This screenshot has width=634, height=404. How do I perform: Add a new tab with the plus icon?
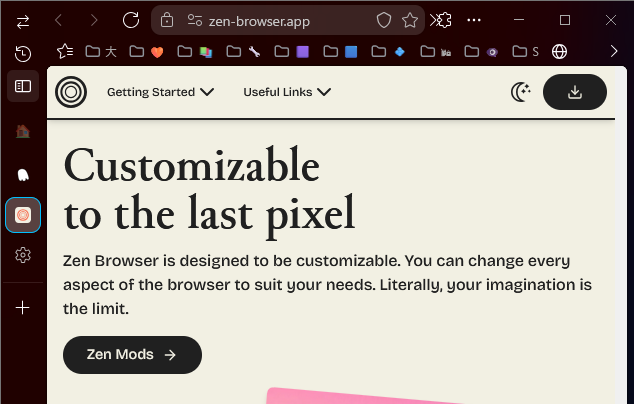tap(23, 308)
